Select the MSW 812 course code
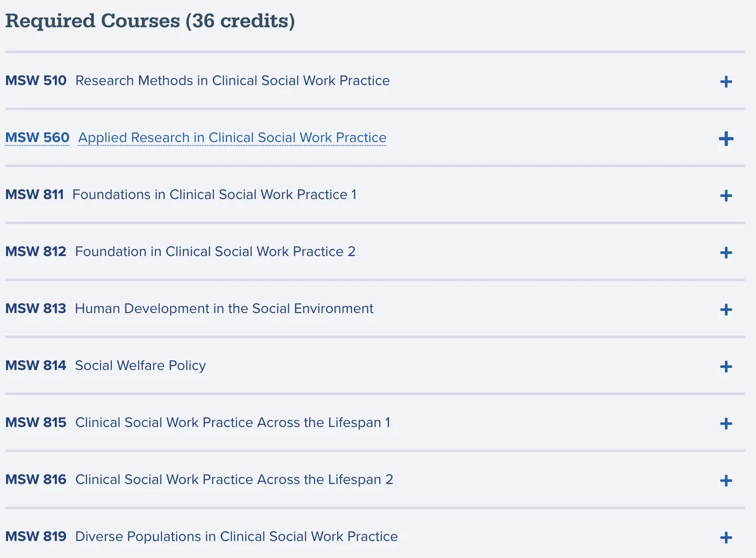Screen dimensions: 756x558 tap(35, 252)
